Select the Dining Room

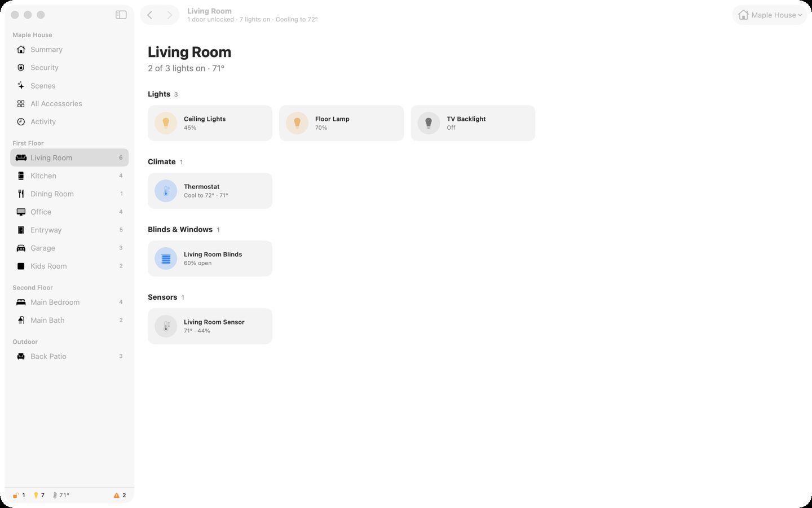click(x=69, y=194)
